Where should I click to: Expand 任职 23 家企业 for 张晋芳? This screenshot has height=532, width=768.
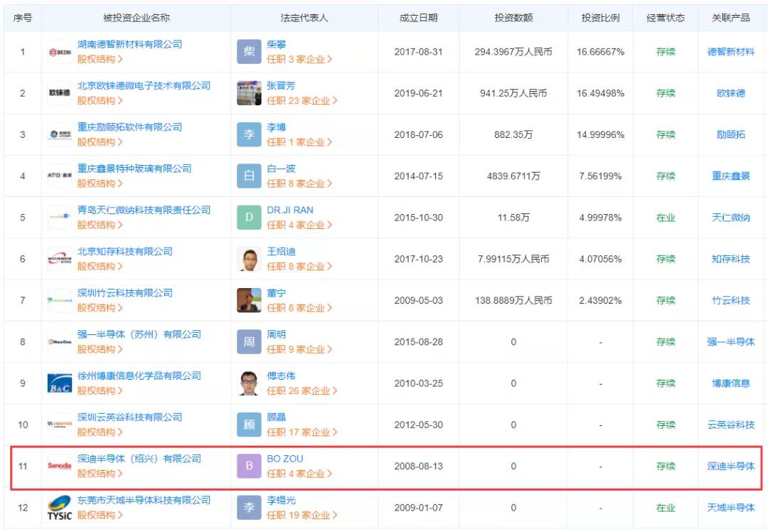[302, 101]
